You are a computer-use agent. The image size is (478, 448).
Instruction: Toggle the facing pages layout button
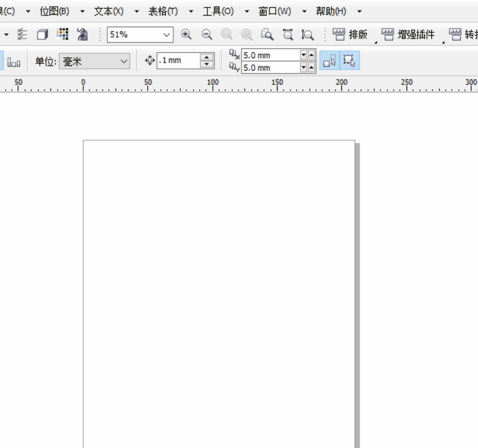point(14,61)
